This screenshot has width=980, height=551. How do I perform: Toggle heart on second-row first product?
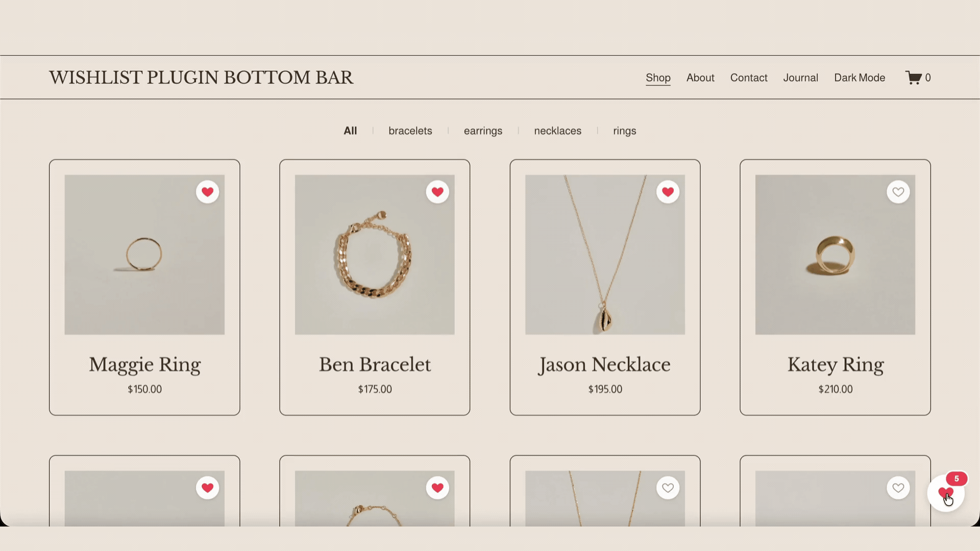pos(207,488)
